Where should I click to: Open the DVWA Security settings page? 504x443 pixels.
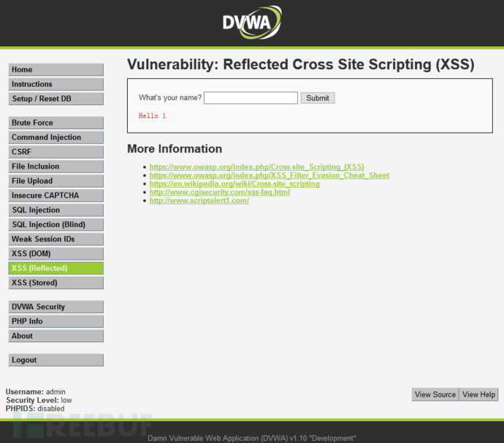coord(56,307)
